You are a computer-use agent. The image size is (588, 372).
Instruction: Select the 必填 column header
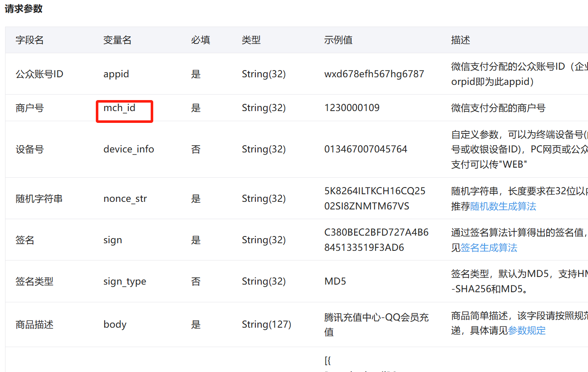pos(201,40)
